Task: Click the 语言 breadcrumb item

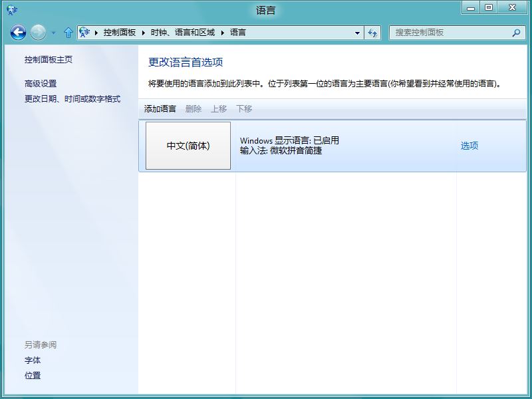Action: click(237, 33)
